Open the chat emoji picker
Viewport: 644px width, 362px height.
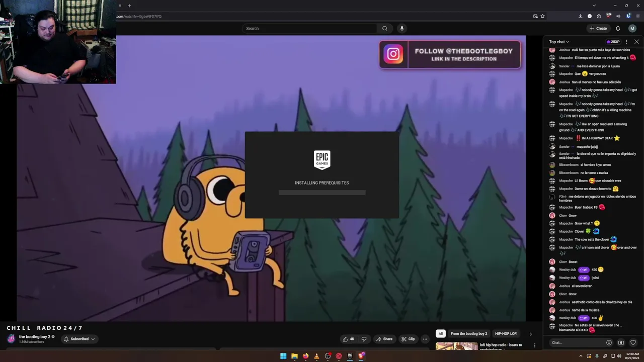[609, 343]
